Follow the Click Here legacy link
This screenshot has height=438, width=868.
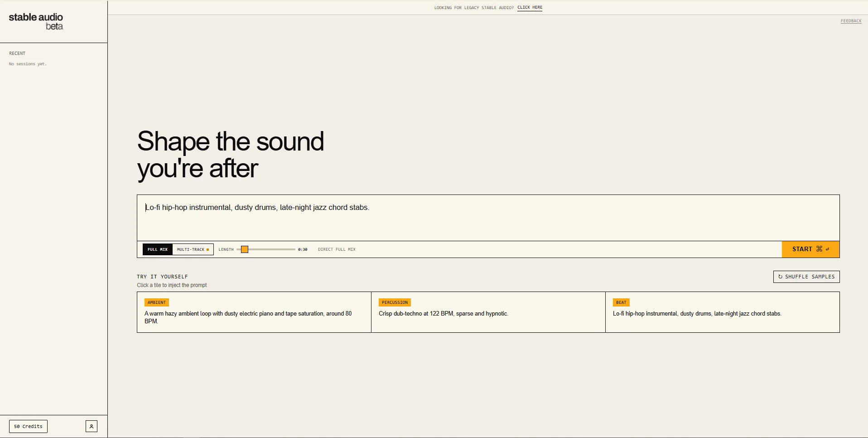tap(530, 8)
